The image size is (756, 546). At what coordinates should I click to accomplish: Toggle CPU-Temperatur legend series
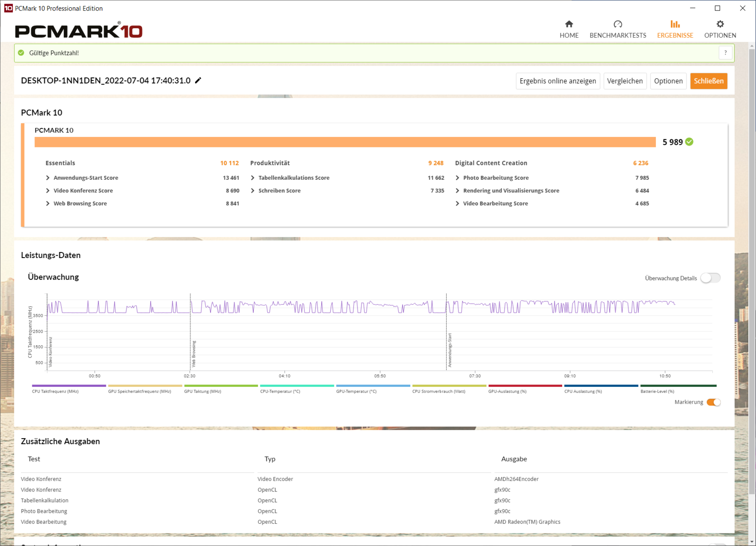[x=297, y=389]
